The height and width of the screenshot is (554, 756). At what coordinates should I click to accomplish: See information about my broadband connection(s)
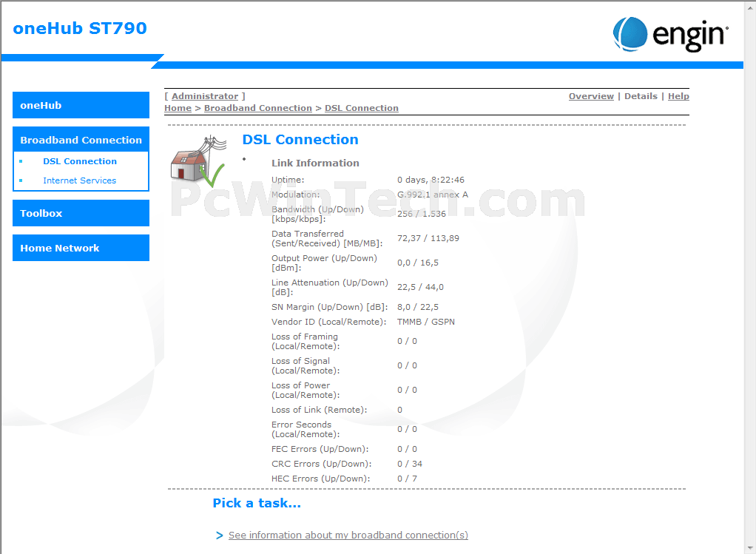click(348, 536)
